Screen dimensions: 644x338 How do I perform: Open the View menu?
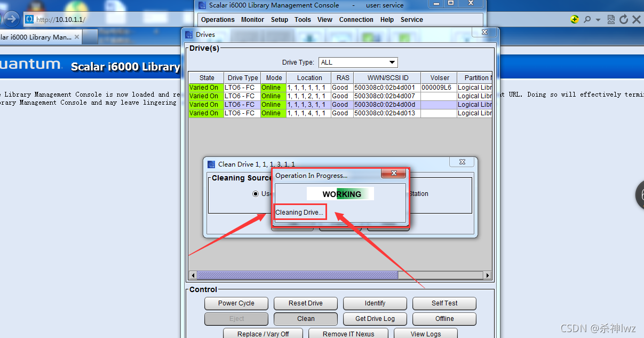click(325, 20)
